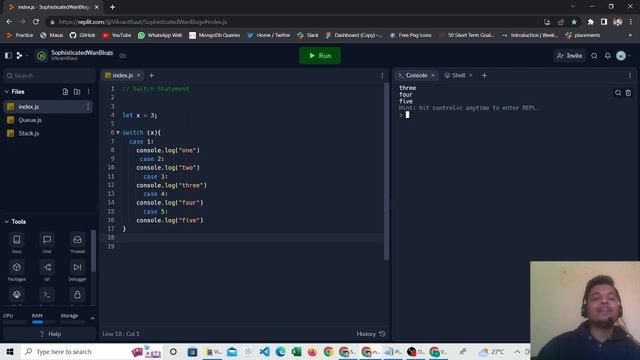Expand resource usage chevron near Storage
Viewport: 640px width, 360px height.
point(93,318)
